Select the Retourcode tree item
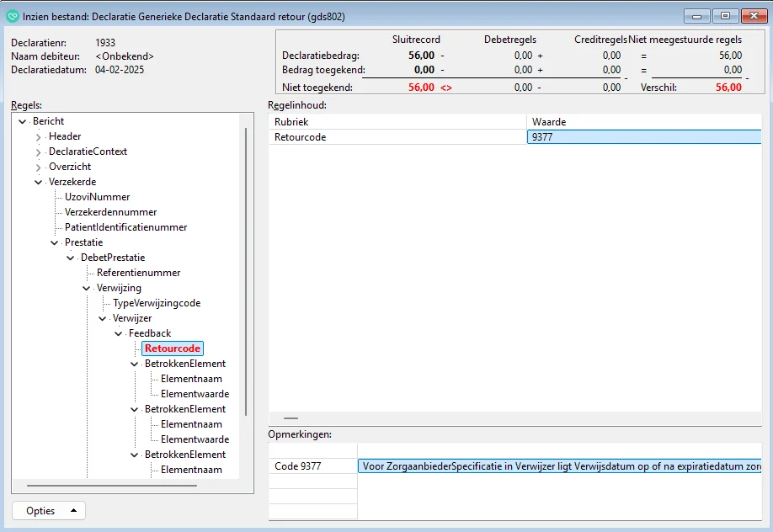 pos(172,348)
